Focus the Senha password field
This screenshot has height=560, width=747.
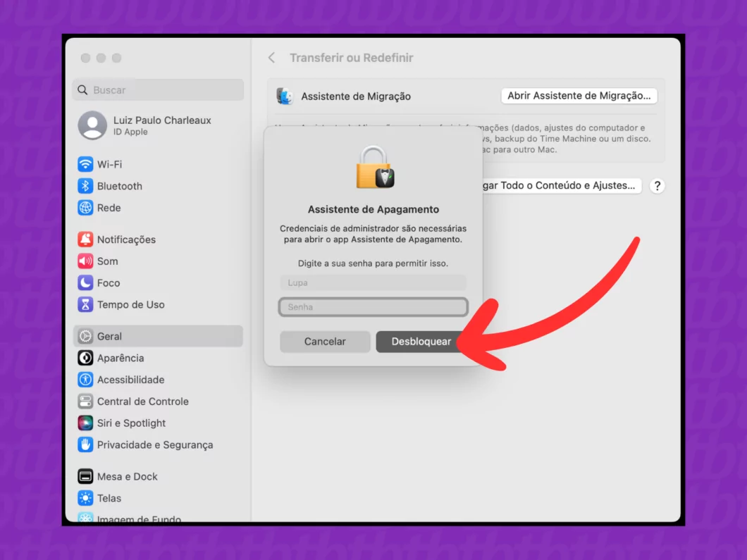click(x=373, y=307)
